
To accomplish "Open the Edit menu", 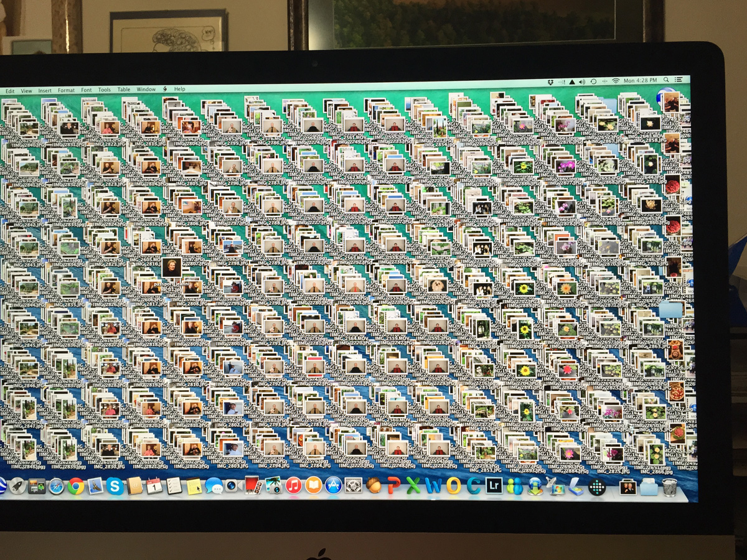I will click(x=9, y=91).
